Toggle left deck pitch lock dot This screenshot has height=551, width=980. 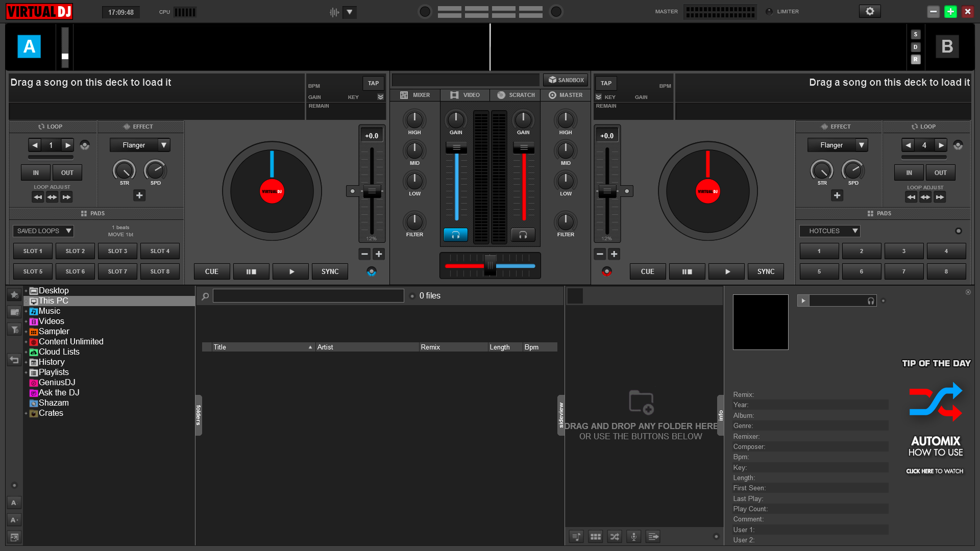pyautogui.click(x=352, y=191)
